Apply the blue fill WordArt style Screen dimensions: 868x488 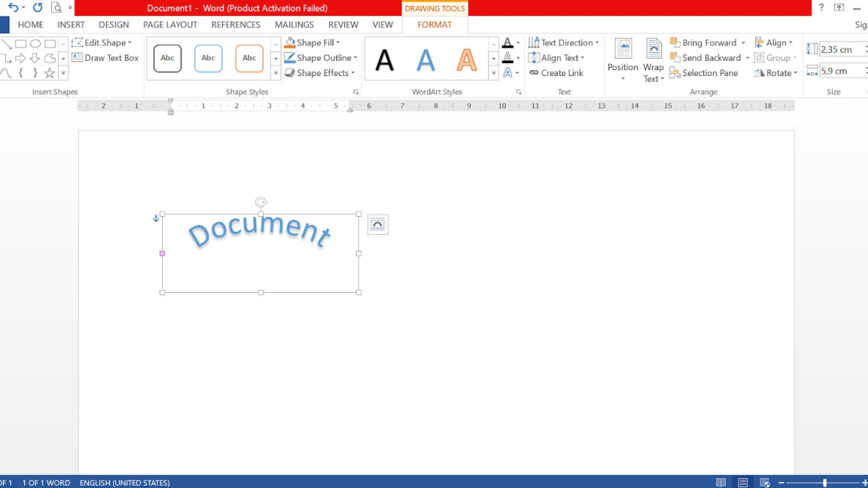tap(426, 59)
